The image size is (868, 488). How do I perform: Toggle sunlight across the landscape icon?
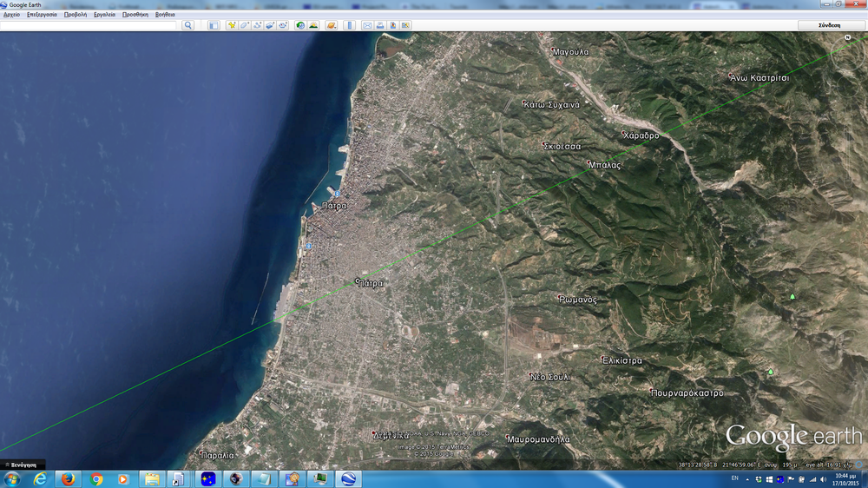(x=313, y=25)
